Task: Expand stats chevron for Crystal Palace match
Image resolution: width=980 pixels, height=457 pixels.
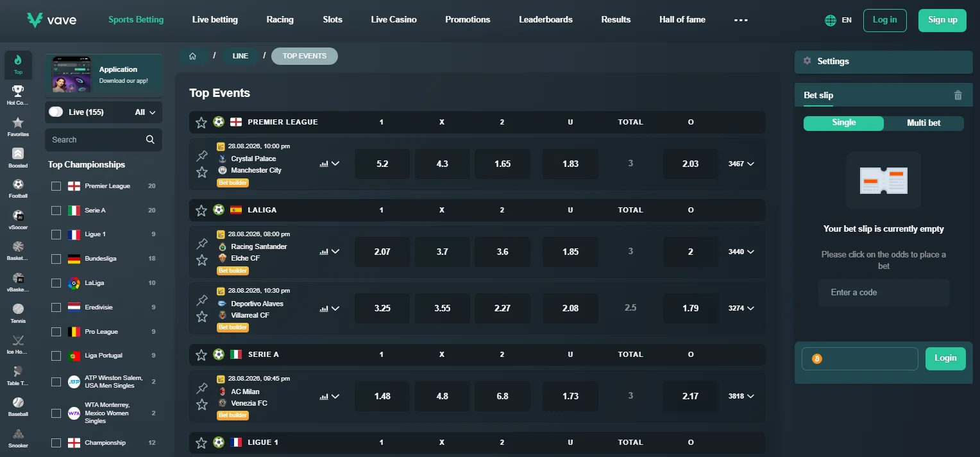Action: pyautogui.click(x=335, y=164)
